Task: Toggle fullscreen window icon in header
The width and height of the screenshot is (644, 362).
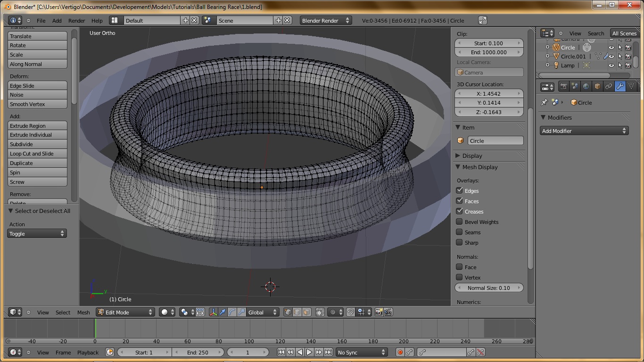Action: [482, 20]
